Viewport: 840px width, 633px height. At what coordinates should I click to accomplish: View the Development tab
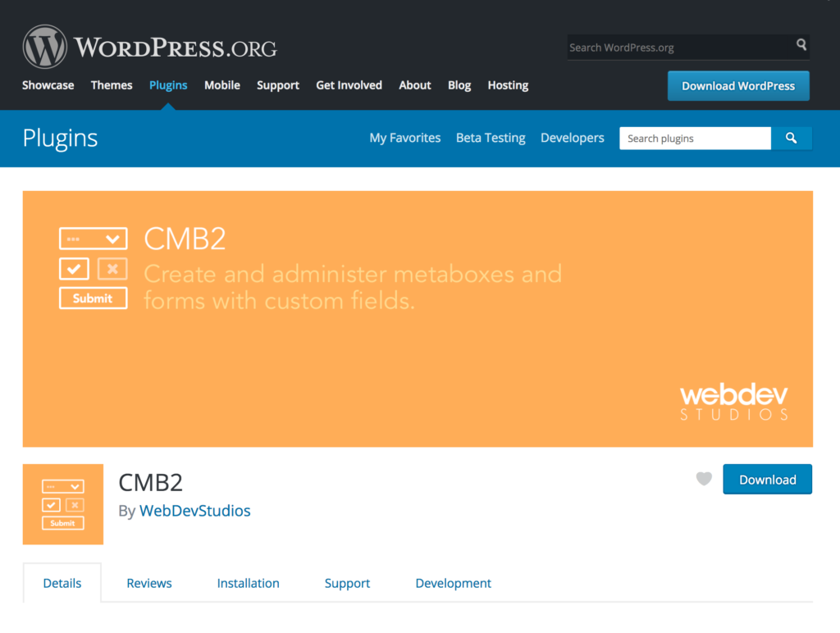coord(453,583)
